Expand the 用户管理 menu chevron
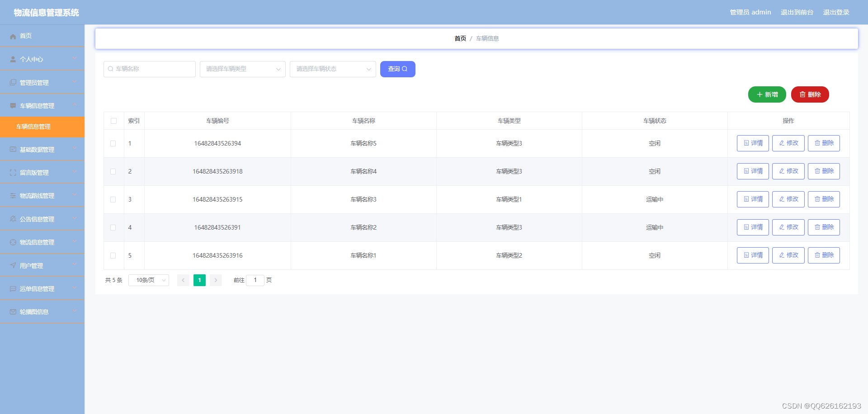 (x=75, y=265)
